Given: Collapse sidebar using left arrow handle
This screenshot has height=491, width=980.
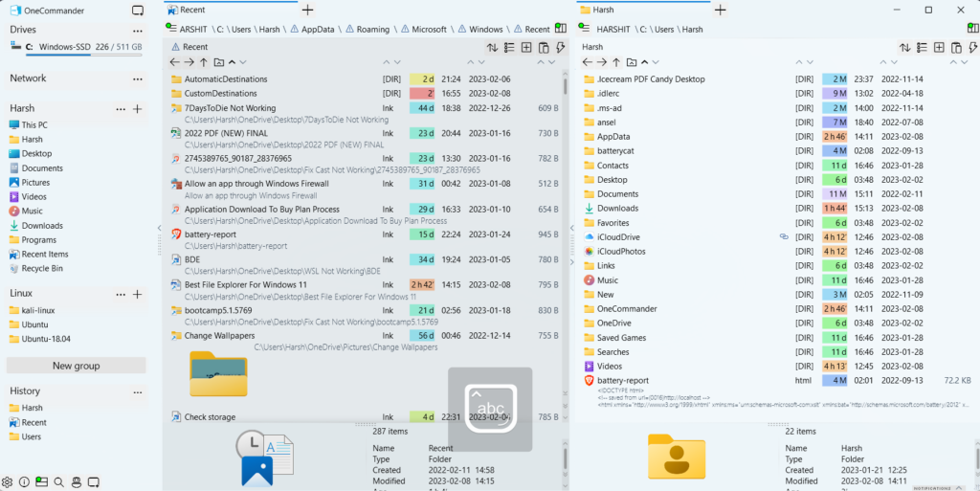Looking at the screenshot, I should click(x=159, y=228).
